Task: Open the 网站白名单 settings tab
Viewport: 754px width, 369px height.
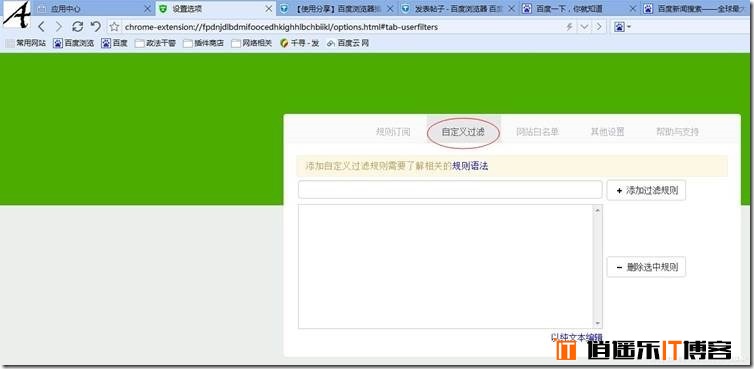Action: point(537,132)
